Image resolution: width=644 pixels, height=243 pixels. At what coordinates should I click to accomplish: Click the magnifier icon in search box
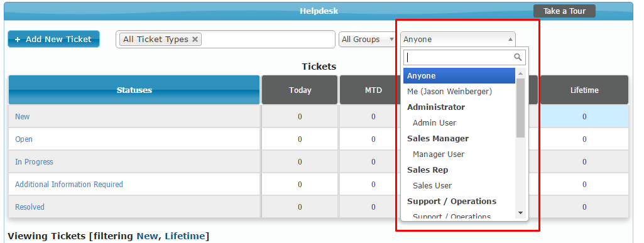pos(518,57)
